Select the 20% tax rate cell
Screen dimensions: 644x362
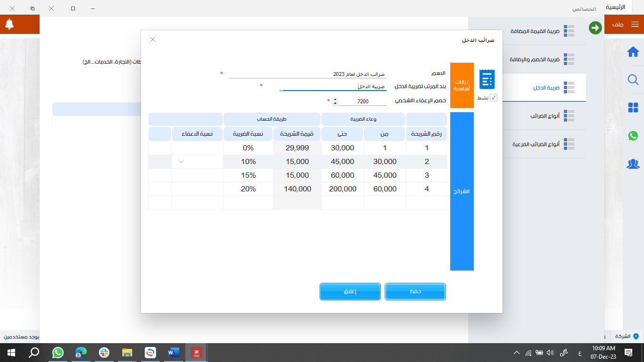click(248, 189)
